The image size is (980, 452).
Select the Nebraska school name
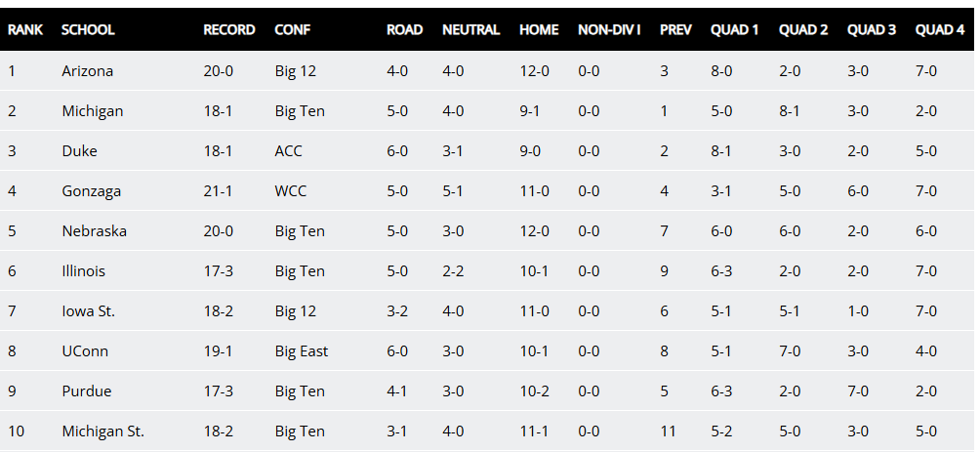coord(94,231)
